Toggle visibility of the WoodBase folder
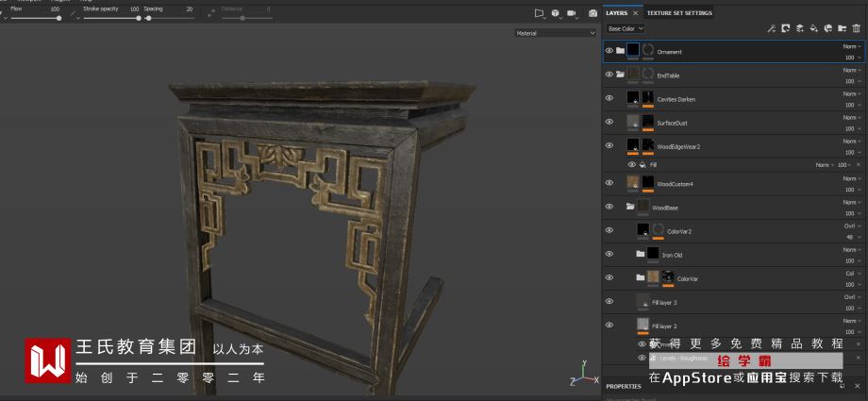The width and height of the screenshot is (868, 401). [x=609, y=207]
